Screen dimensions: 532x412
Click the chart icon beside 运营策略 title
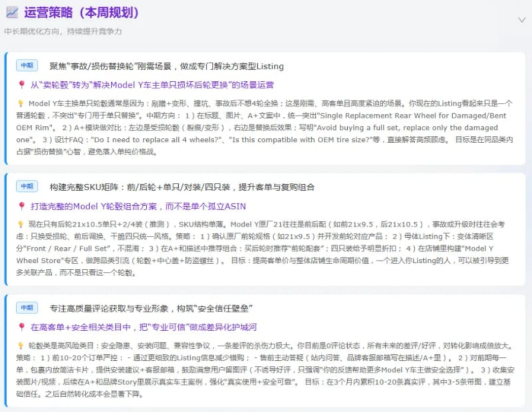[x=12, y=13]
